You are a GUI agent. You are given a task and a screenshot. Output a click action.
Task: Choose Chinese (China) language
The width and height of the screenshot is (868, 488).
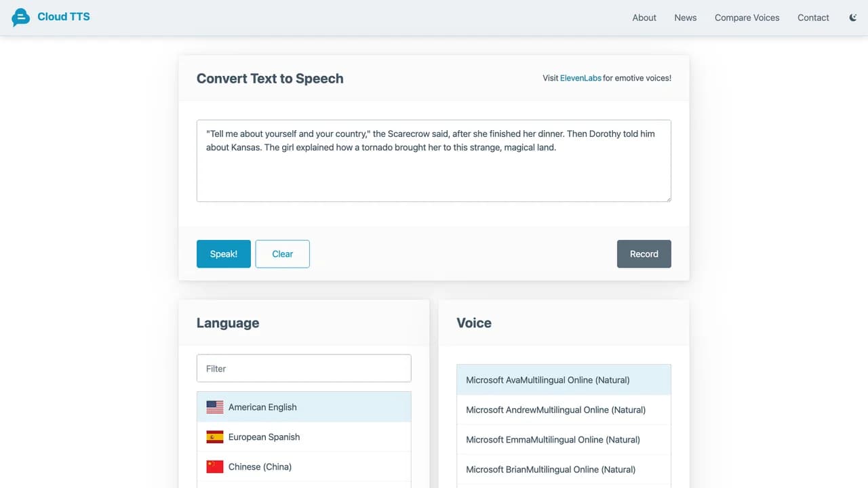tap(304, 467)
